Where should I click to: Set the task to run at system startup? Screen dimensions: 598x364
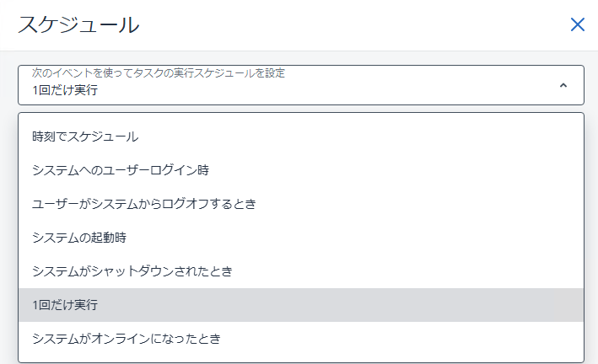[x=79, y=237]
